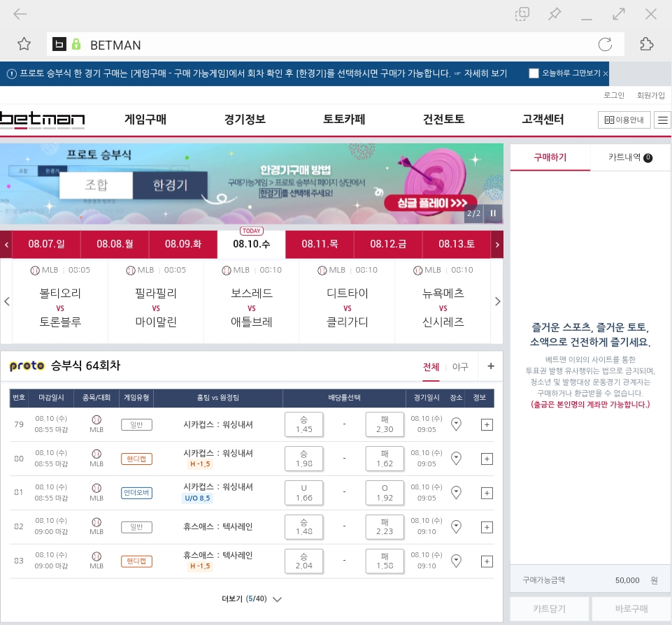
Task: Open location pin for game 79
Action: click(456, 424)
